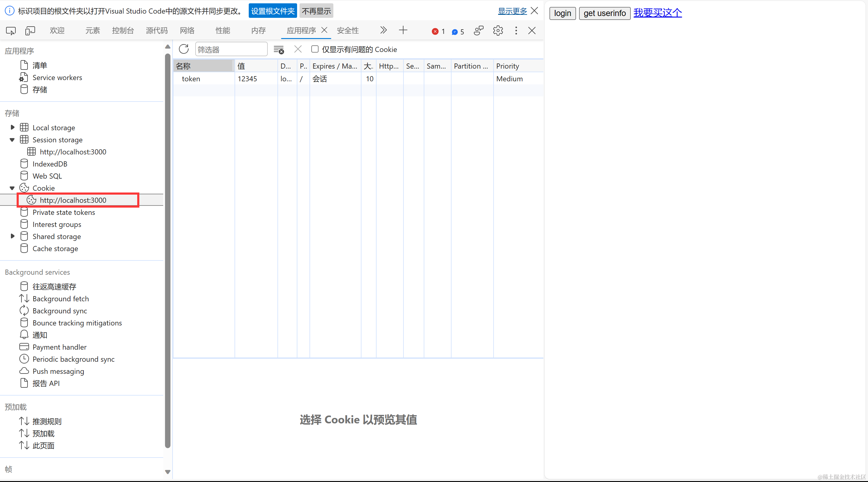Open Periodic background sync
Viewport: 868px width, 482px height.
(73, 359)
